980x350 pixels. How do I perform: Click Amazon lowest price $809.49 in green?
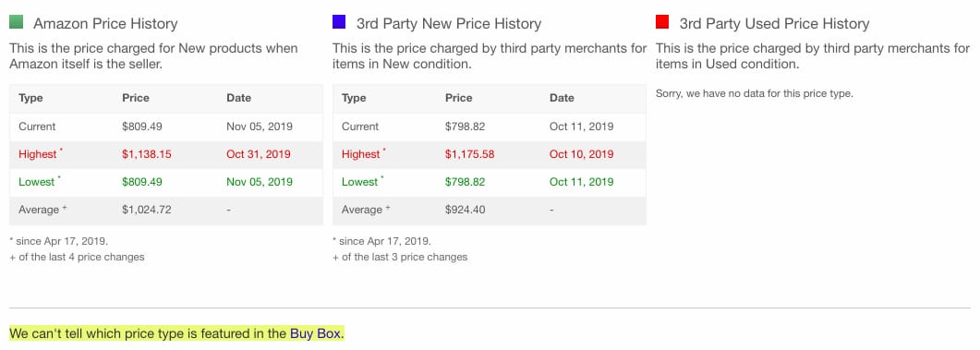[x=142, y=182]
